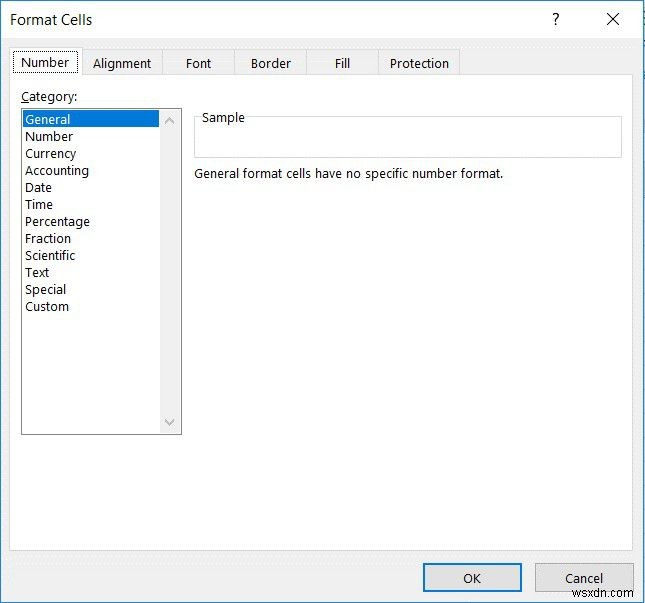Screen dimensions: 645x603
Task: Click the Help question mark icon
Action: 556,19
